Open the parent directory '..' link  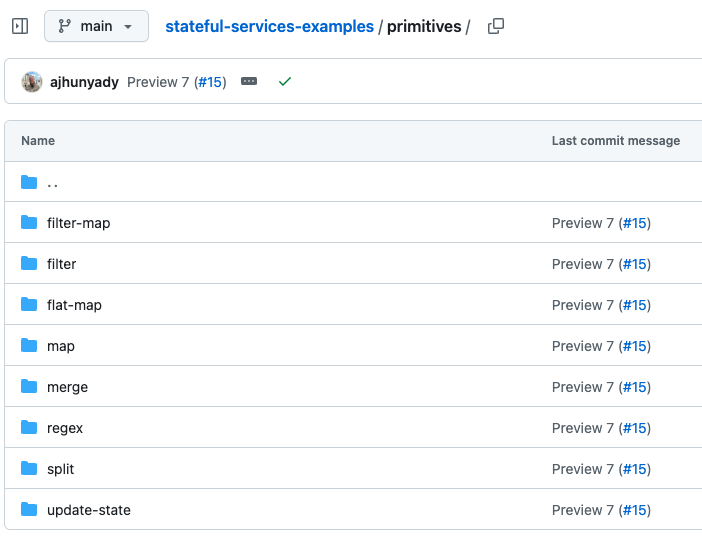pyautogui.click(x=52, y=183)
